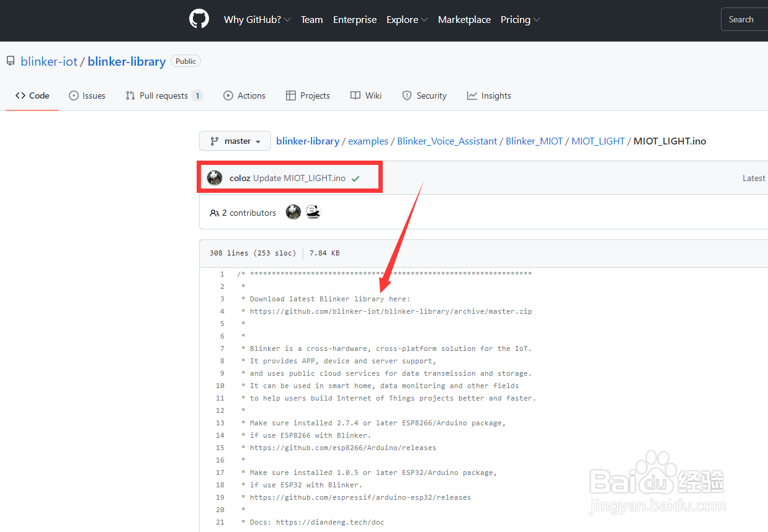Switch to the Insights tab
The height and width of the screenshot is (532, 768).
[x=489, y=95]
